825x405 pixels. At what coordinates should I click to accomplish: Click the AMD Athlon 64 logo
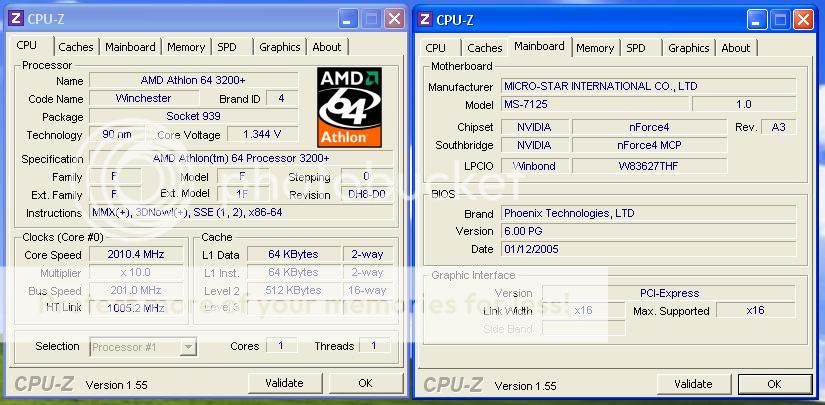[349, 107]
